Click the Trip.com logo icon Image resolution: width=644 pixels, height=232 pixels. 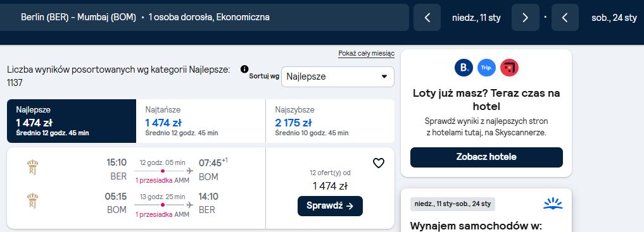point(486,68)
